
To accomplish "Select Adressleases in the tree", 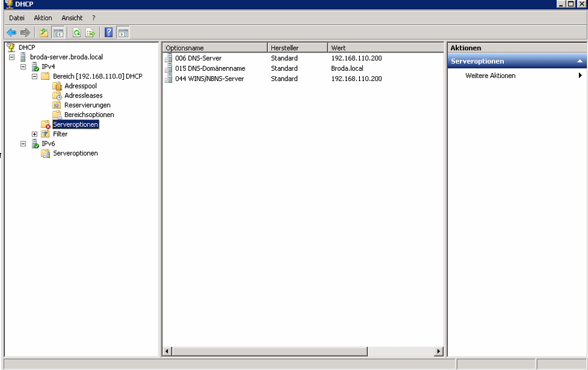I will tap(83, 96).
